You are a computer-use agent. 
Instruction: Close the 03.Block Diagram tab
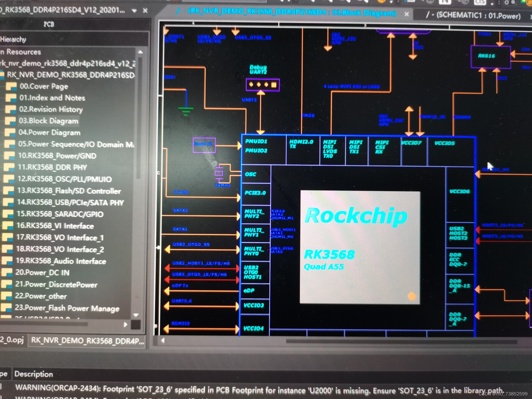[406, 14]
